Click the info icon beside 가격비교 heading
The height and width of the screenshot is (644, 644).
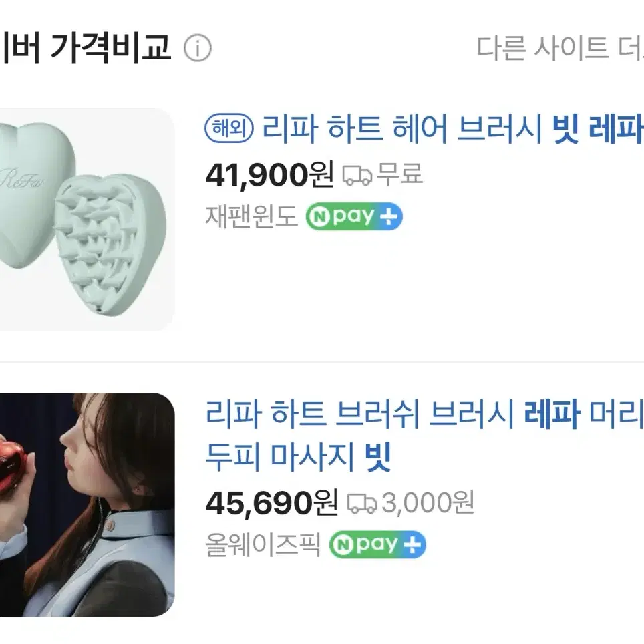[x=198, y=48]
